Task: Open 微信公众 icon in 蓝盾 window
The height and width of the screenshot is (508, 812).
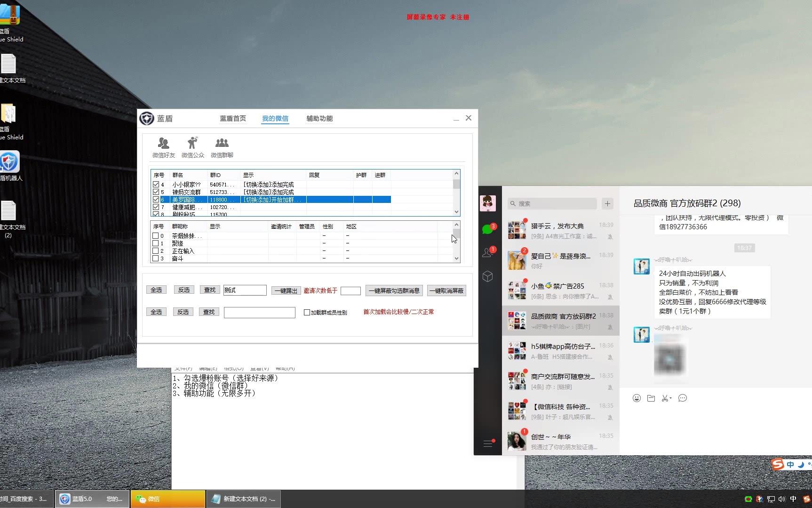Action: (x=193, y=147)
